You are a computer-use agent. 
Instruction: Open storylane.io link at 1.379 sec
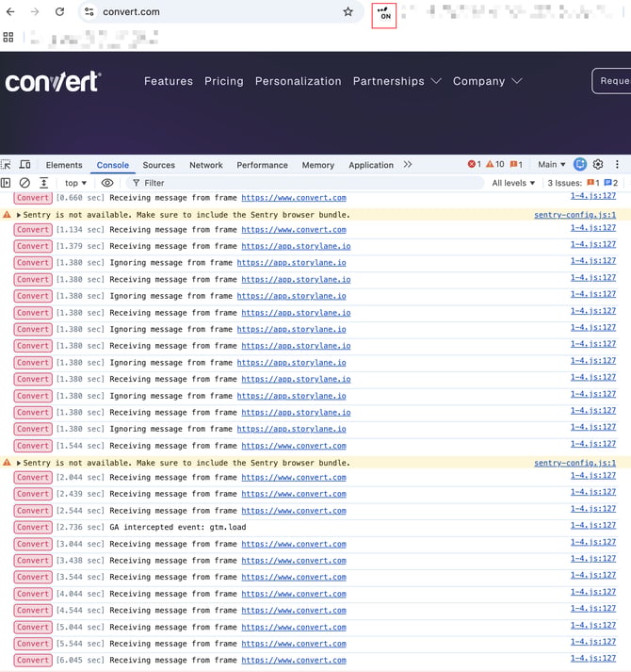296,246
